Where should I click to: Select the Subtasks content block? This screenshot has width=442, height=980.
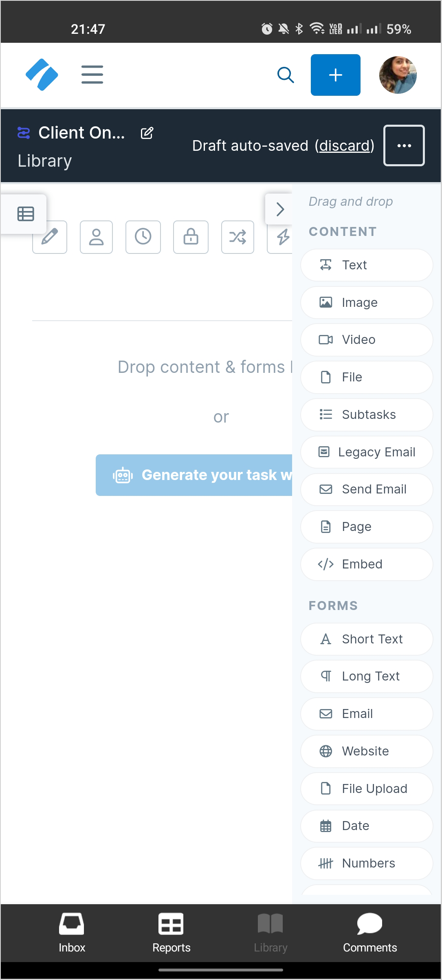coord(367,414)
